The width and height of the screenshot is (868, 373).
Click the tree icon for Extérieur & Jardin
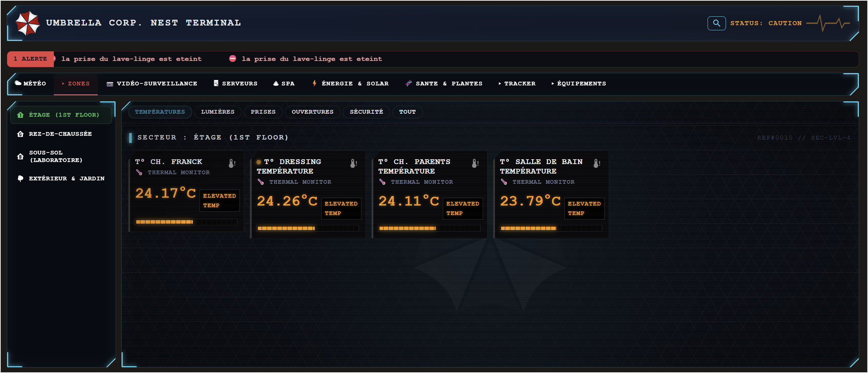tap(20, 179)
